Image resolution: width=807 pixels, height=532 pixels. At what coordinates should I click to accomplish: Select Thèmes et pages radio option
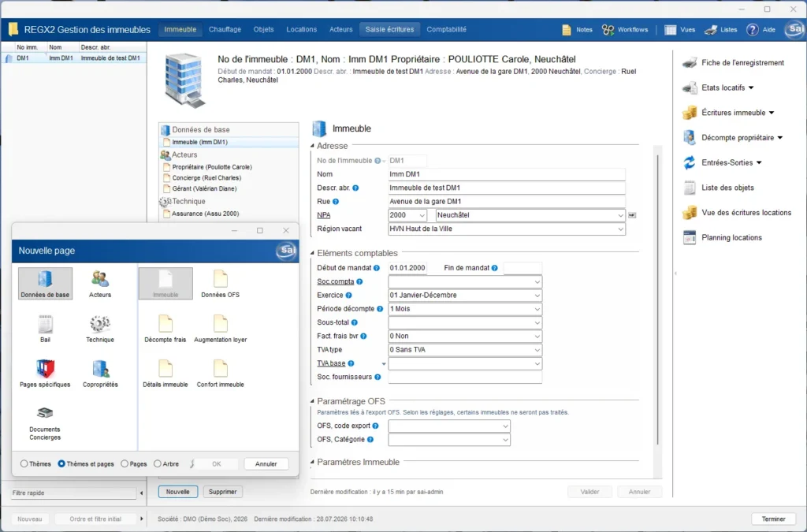(61, 463)
